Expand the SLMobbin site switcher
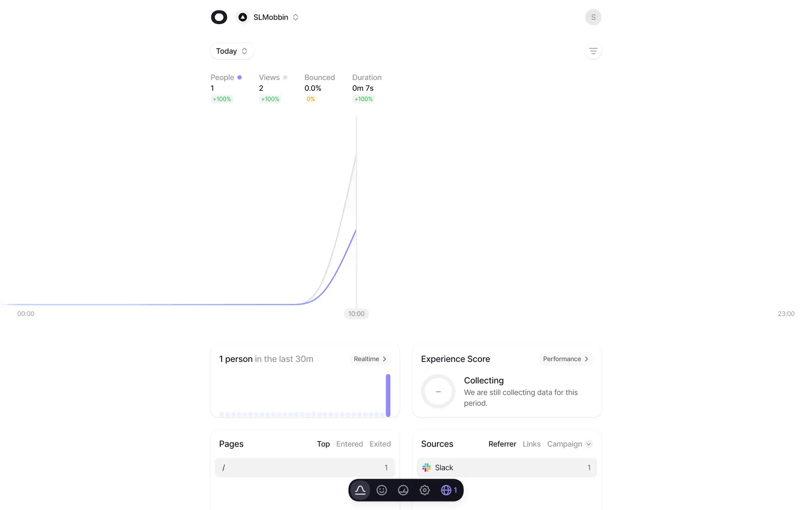 point(271,17)
